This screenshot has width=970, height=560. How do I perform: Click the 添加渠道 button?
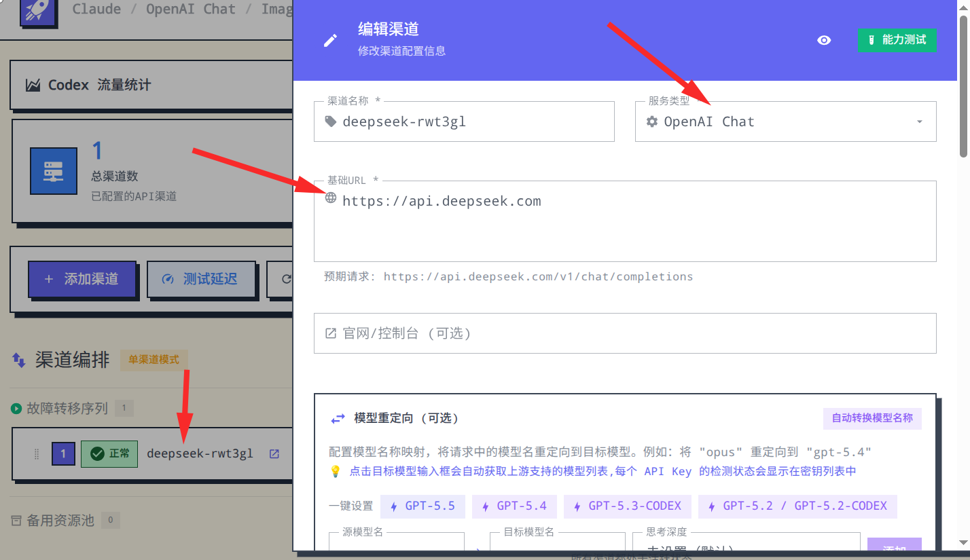pos(82,279)
